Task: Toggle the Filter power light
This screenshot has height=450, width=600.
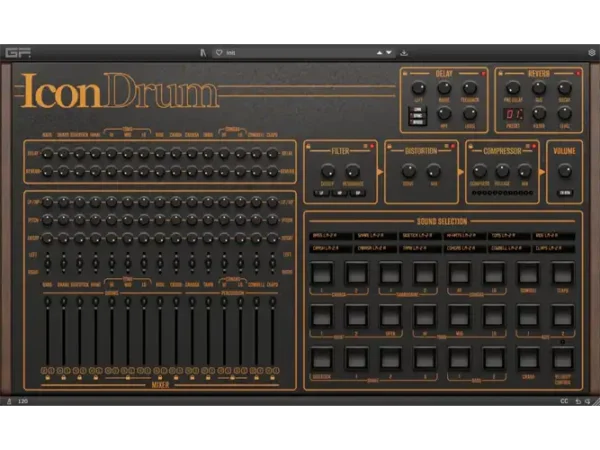Action: tap(372, 146)
